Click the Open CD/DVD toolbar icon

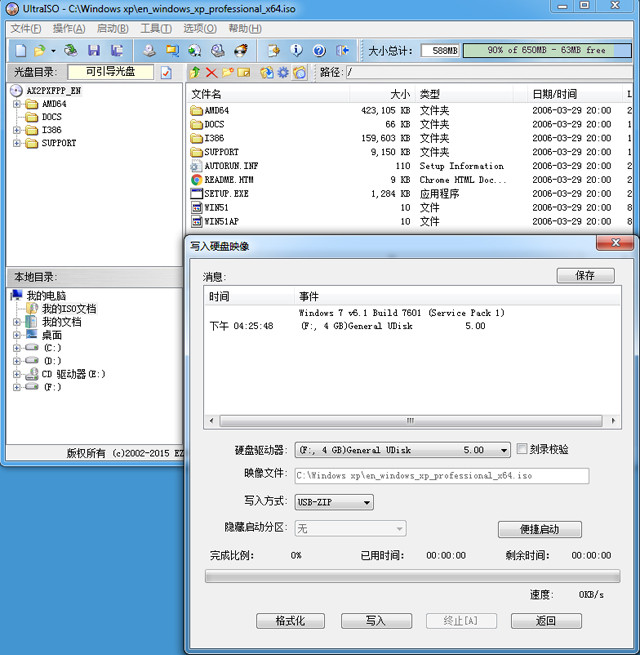tap(71, 51)
